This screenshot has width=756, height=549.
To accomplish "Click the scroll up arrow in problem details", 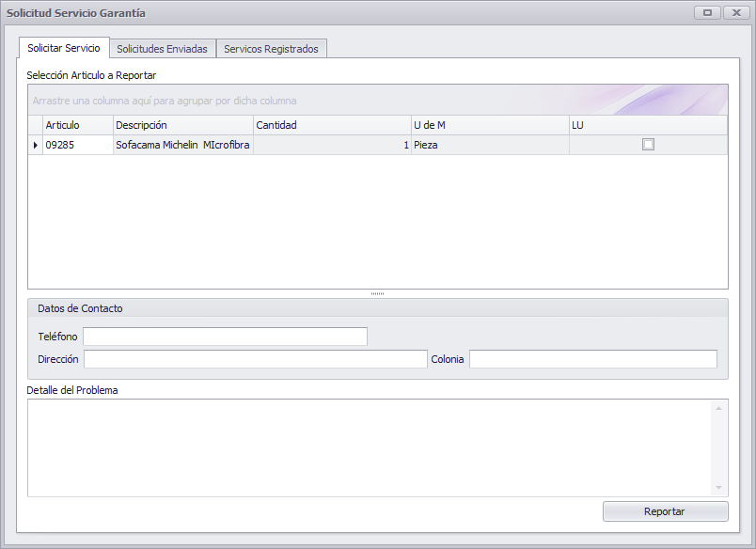I will pos(719,408).
